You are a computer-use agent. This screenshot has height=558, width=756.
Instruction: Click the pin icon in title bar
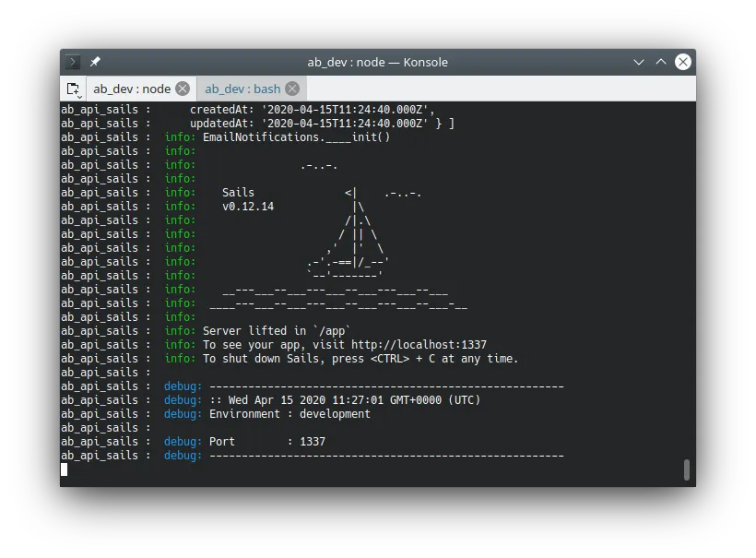click(95, 62)
